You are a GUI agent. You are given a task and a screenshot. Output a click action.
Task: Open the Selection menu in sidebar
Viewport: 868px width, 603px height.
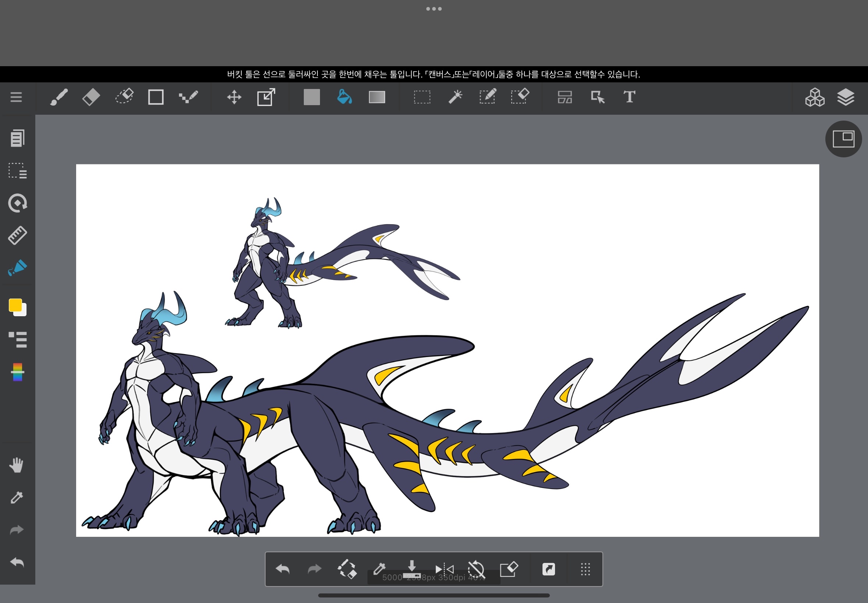click(x=17, y=171)
